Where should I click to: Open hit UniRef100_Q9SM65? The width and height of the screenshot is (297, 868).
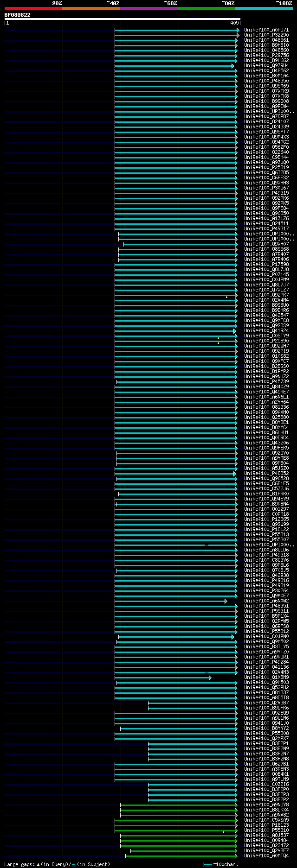click(266, 86)
